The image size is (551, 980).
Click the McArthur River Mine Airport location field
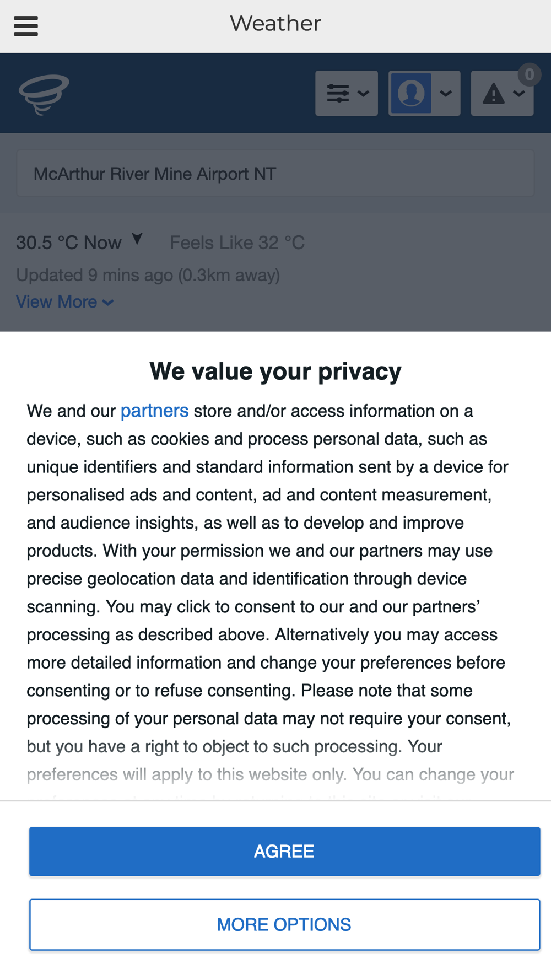pyautogui.click(x=275, y=174)
